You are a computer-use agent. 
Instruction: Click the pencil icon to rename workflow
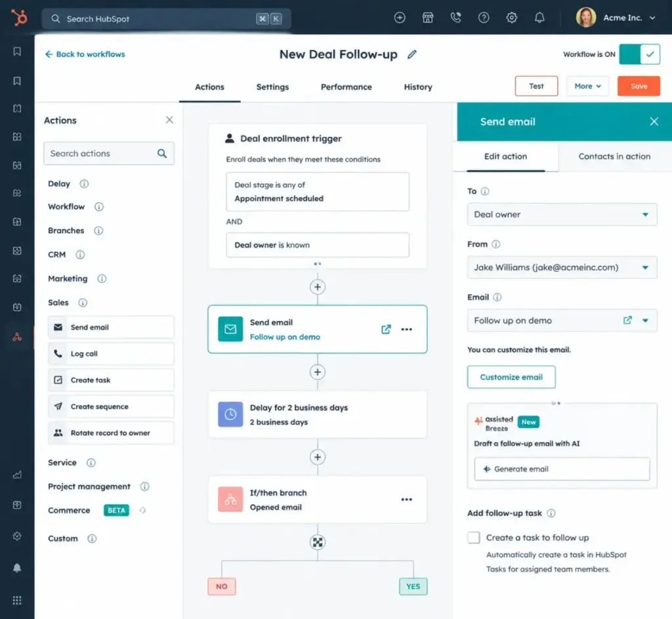click(412, 54)
